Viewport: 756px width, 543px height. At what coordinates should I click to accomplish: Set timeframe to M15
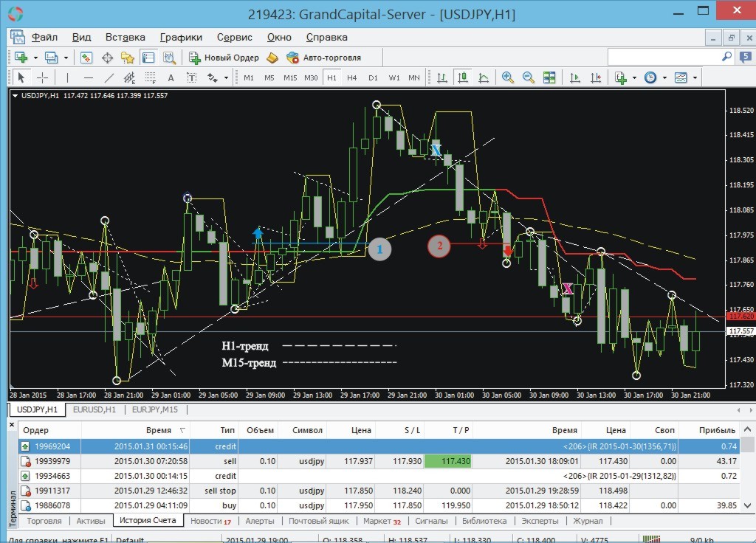pos(290,77)
